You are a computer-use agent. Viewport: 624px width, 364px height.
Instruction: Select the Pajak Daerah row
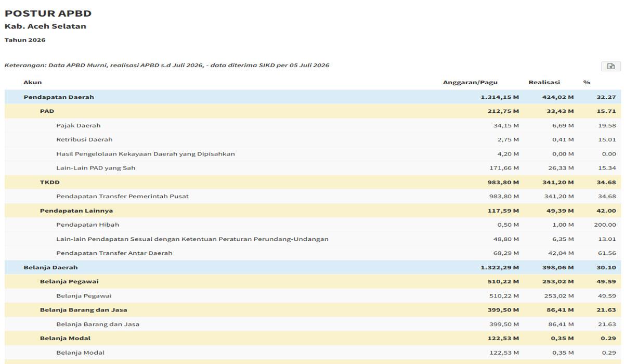(313, 125)
